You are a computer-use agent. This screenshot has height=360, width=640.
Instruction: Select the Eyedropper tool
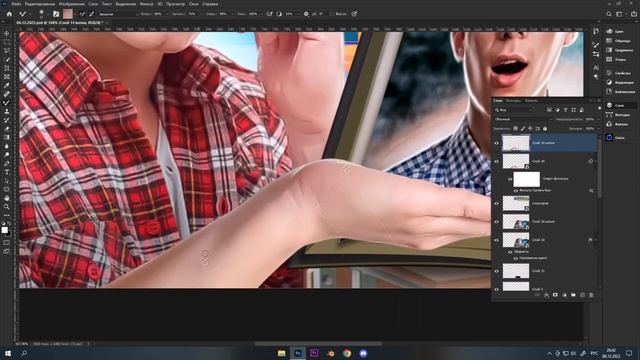[x=7, y=85]
